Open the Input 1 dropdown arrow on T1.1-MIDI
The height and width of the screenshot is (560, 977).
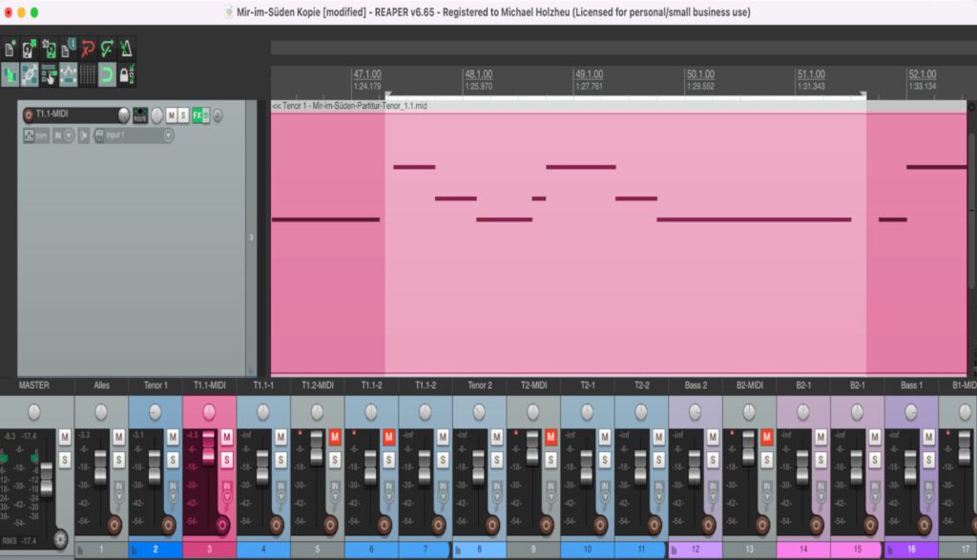(x=168, y=135)
